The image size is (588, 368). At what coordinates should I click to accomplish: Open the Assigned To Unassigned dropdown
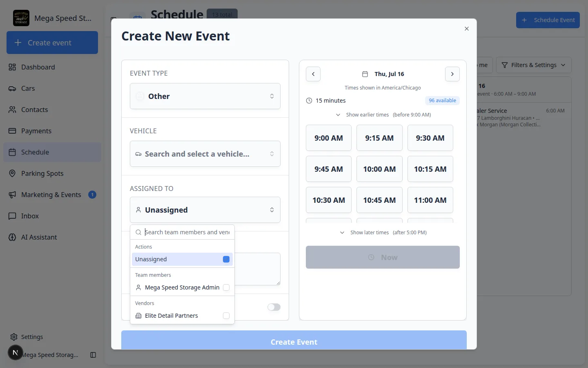click(x=205, y=210)
